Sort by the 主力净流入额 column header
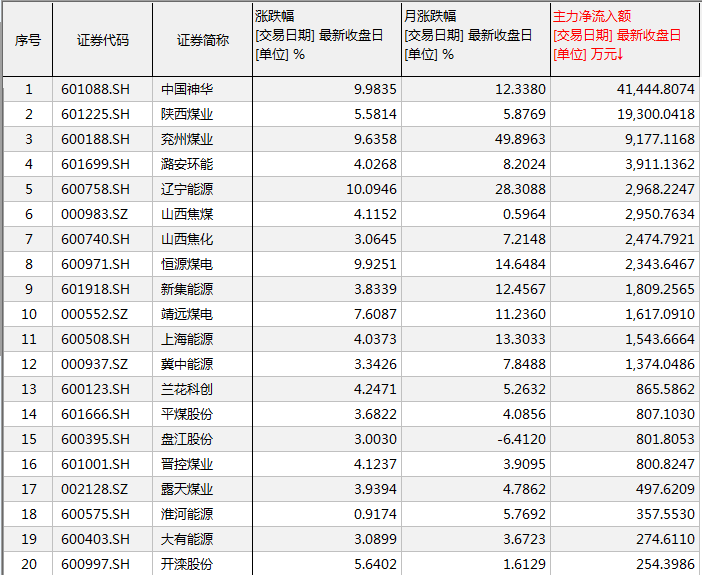This screenshot has height=575, width=702. pyautogui.click(x=625, y=39)
